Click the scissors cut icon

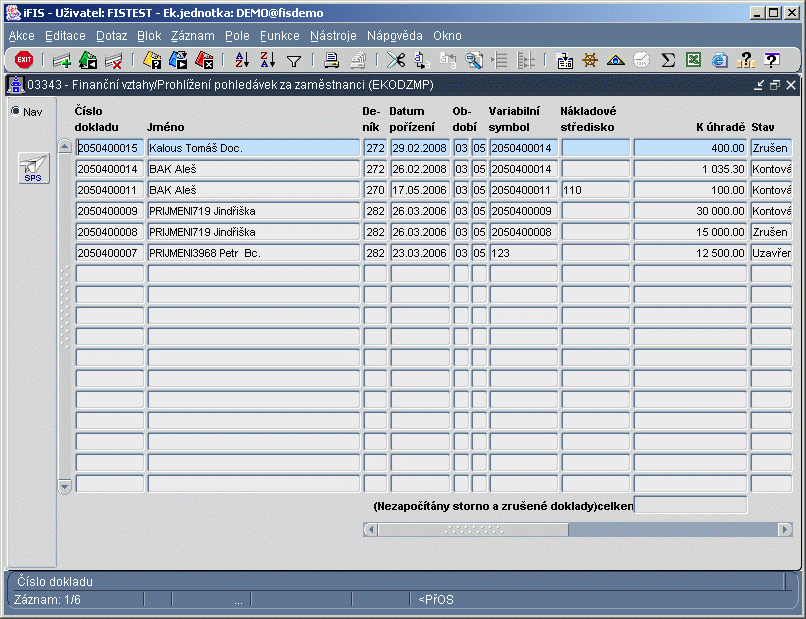pyautogui.click(x=396, y=60)
